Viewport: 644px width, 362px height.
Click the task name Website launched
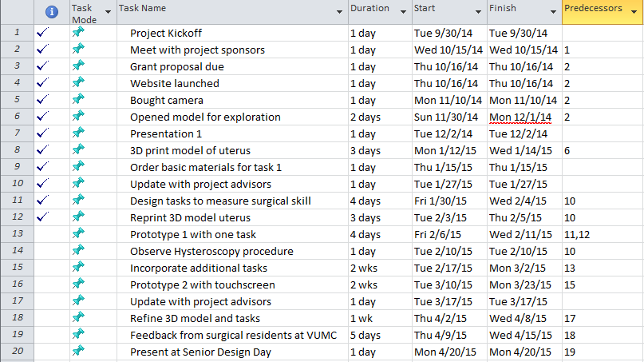coord(174,83)
